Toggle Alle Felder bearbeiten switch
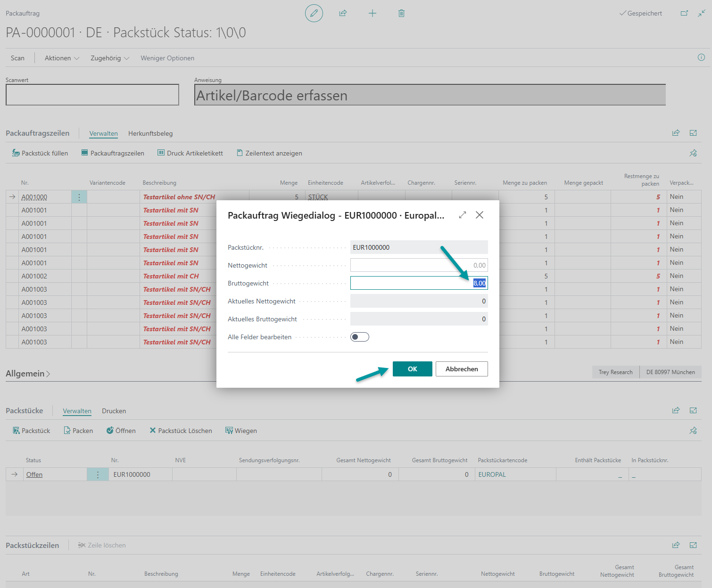 click(x=359, y=337)
